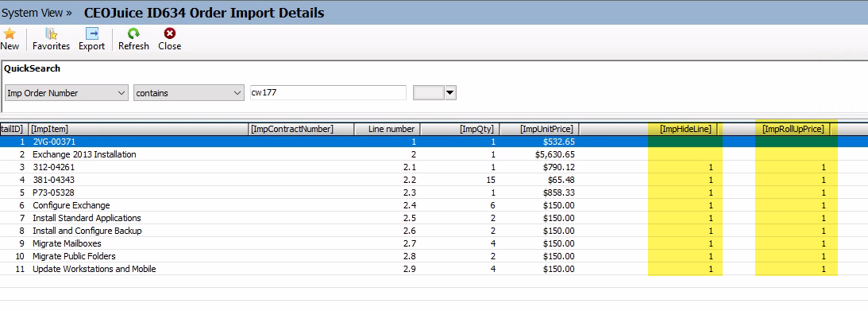Click the Export icon
The image size is (868, 311).
(92, 34)
